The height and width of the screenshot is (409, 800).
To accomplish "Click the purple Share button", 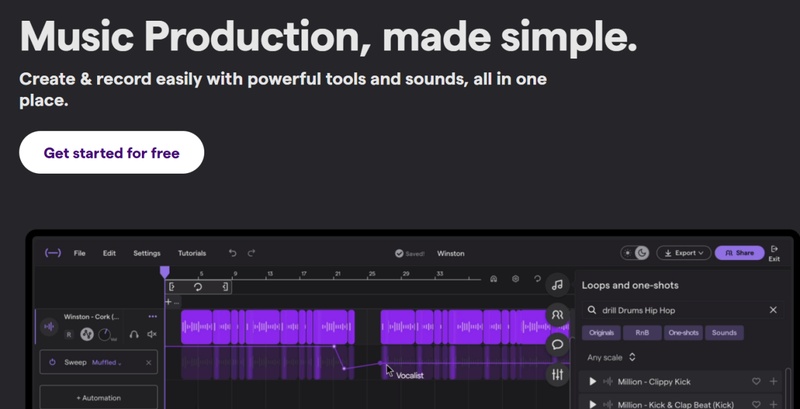I will [x=739, y=253].
